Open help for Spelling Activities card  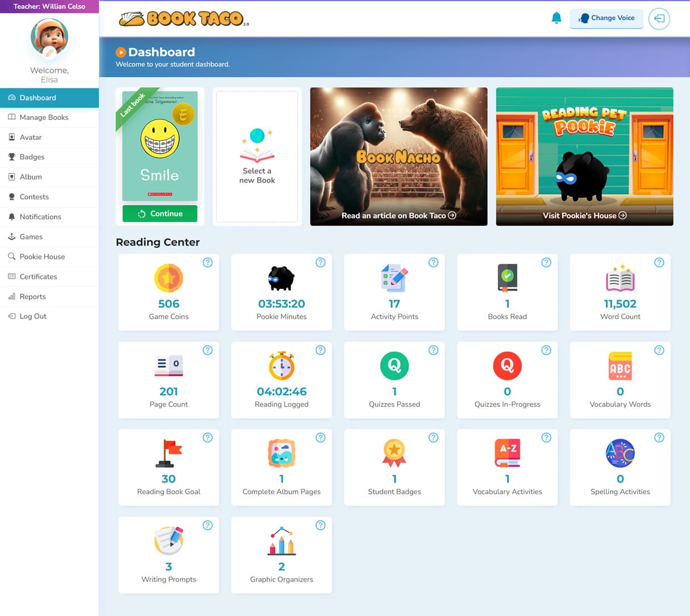(659, 438)
